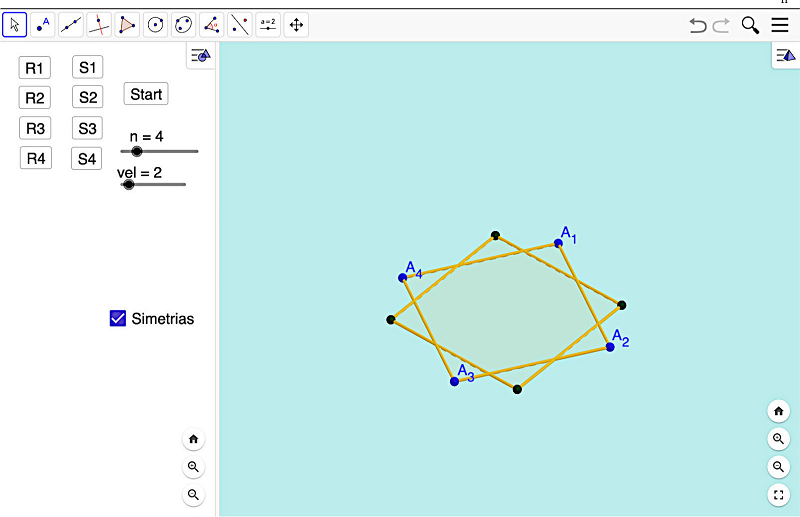Select the Point tool
Screen dimensions: 800x517
[43, 25]
